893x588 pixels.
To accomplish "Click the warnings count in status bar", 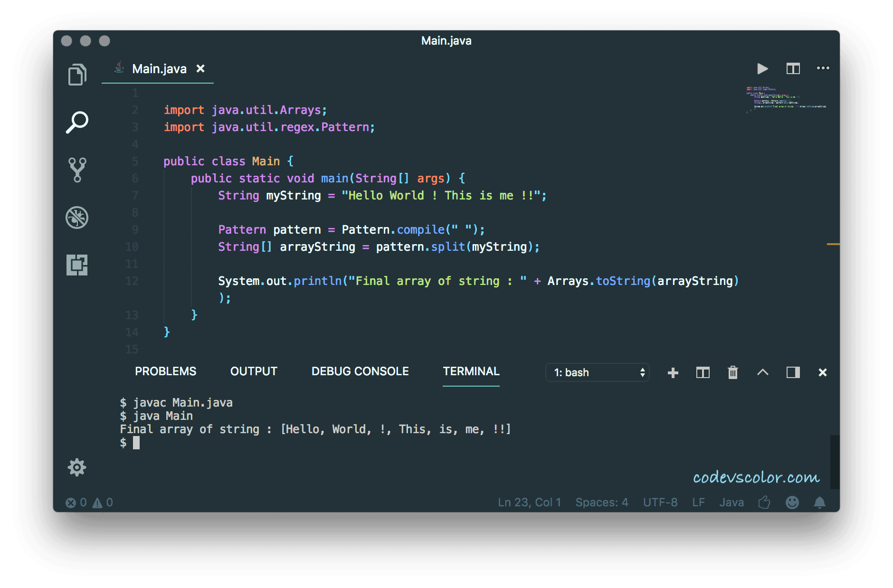I will pyautogui.click(x=103, y=503).
